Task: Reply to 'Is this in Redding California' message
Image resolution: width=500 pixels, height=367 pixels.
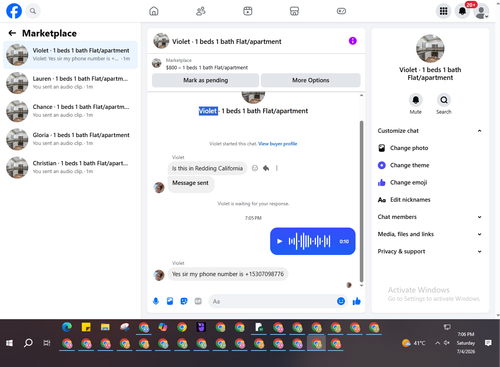Action: [266, 168]
